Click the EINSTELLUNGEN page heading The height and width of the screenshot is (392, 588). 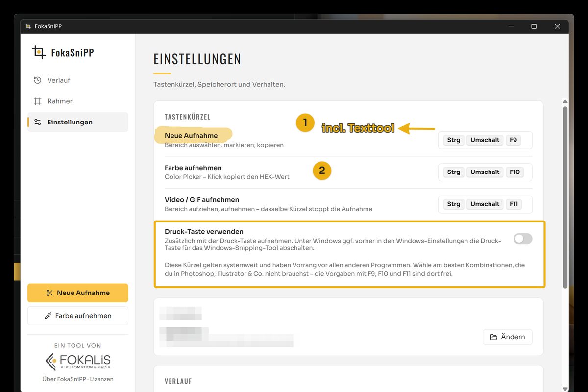point(197,59)
